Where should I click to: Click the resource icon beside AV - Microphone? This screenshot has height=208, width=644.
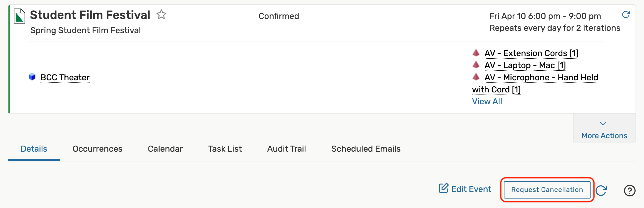476,77
